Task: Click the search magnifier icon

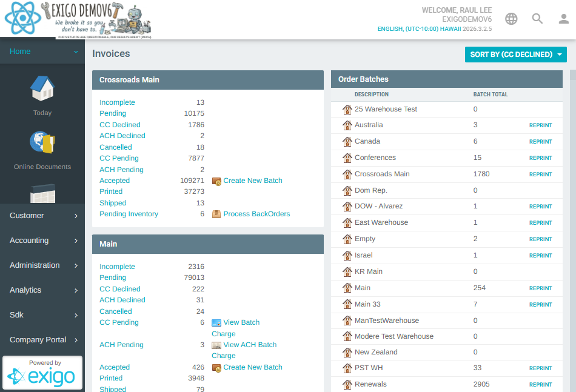Action: coord(537,19)
